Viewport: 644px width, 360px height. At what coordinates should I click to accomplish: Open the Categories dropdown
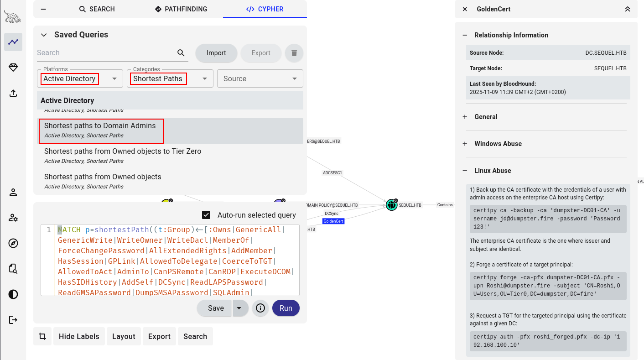[x=170, y=78]
